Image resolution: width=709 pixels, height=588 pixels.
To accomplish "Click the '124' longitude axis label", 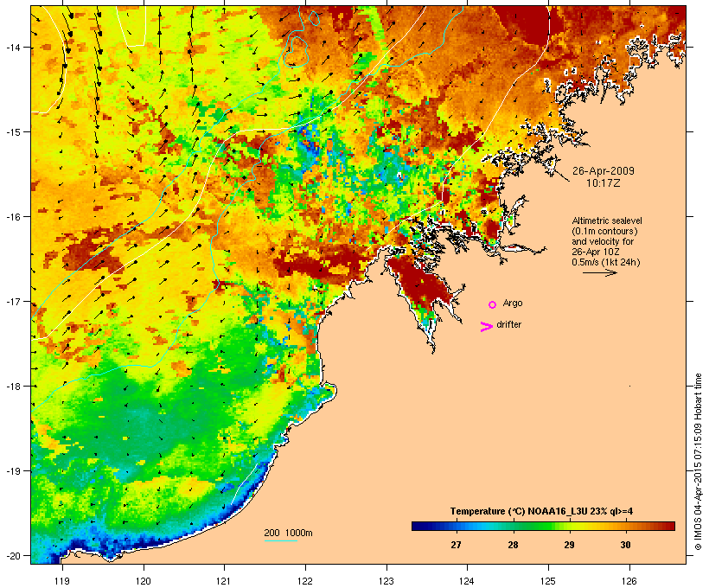I will (x=467, y=581).
